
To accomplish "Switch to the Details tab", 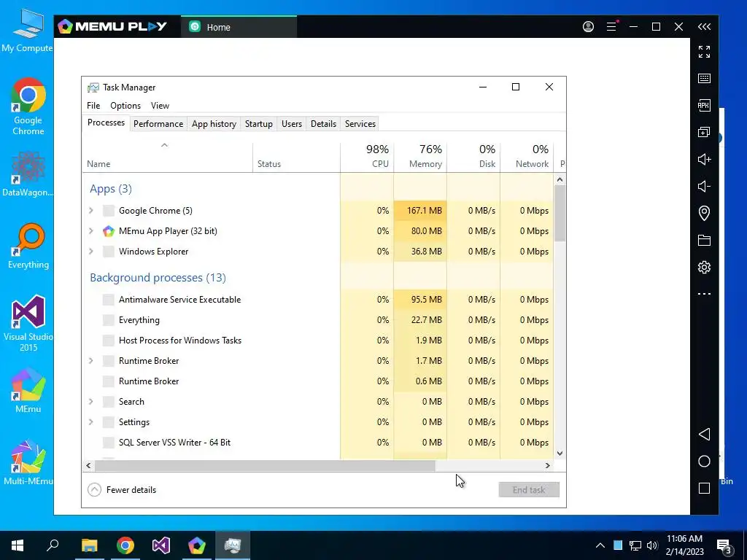I will (323, 124).
